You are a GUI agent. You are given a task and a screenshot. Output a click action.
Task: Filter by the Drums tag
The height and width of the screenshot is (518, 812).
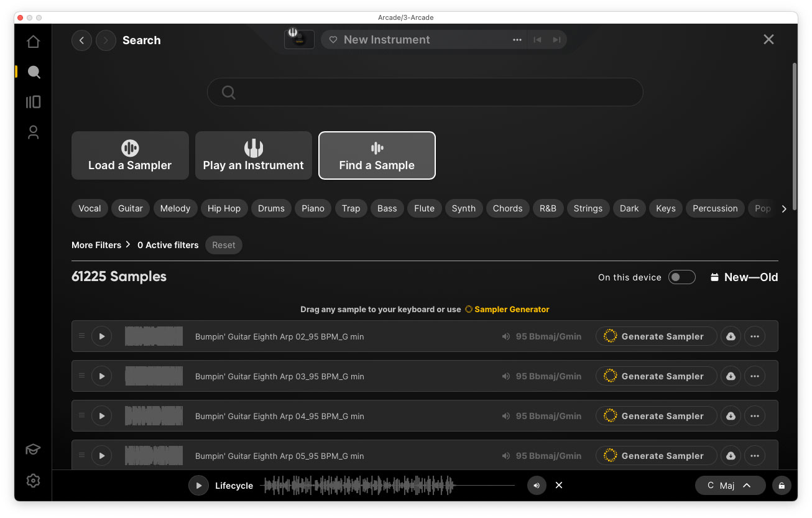pyautogui.click(x=271, y=208)
